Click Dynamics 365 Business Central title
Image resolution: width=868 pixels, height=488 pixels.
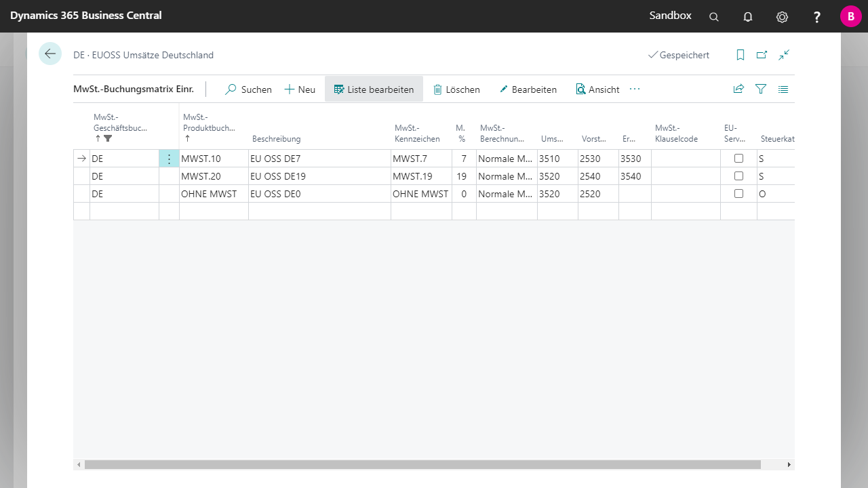(86, 16)
